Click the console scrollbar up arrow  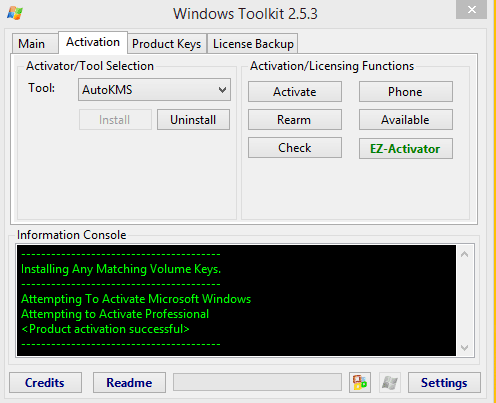(x=465, y=255)
